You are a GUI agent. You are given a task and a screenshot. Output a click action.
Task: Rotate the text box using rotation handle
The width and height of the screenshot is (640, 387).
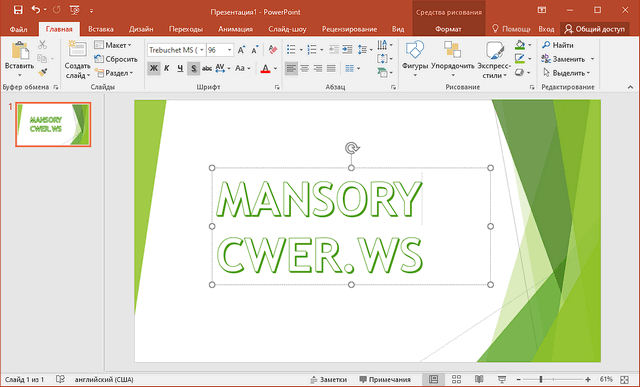pos(351,148)
